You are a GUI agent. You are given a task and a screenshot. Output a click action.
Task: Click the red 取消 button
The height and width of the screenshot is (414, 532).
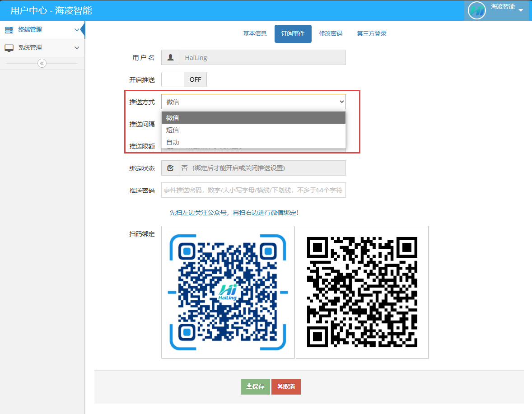click(x=286, y=387)
